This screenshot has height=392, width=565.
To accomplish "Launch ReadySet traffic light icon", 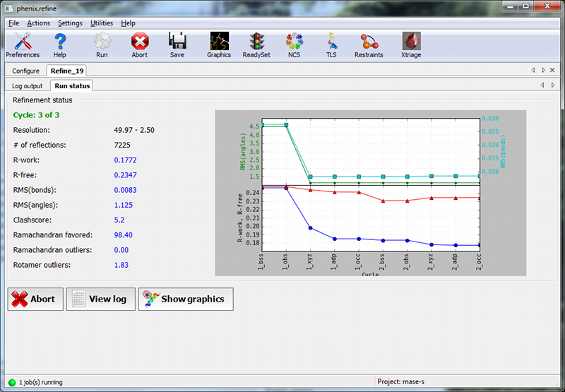I will pyautogui.click(x=255, y=44).
